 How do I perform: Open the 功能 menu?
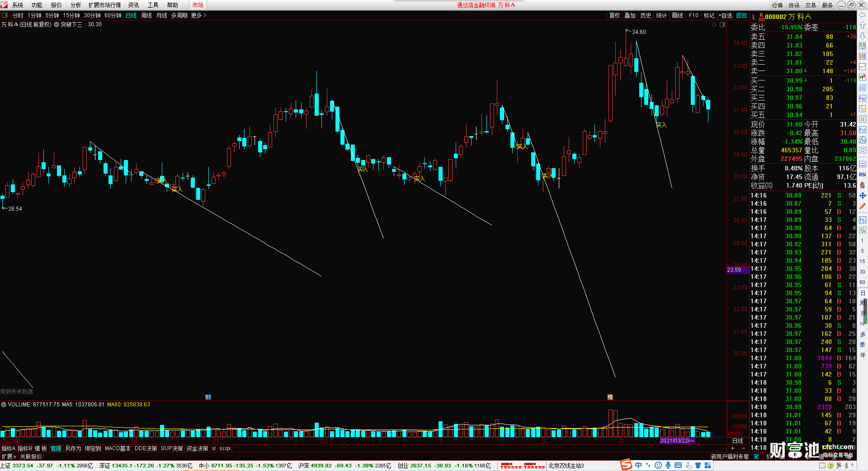point(37,5)
